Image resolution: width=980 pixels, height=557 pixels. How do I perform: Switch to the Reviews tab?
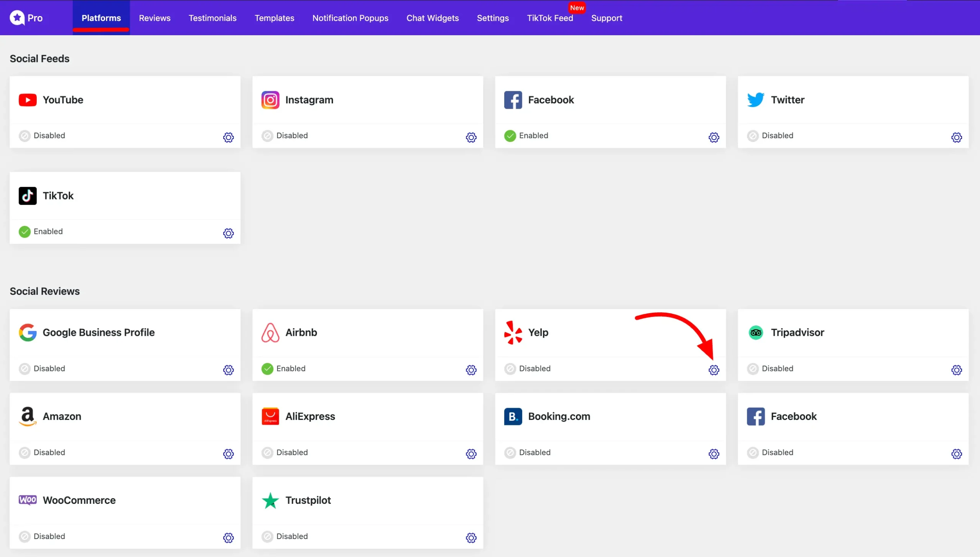pyautogui.click(x=155, y=18)
